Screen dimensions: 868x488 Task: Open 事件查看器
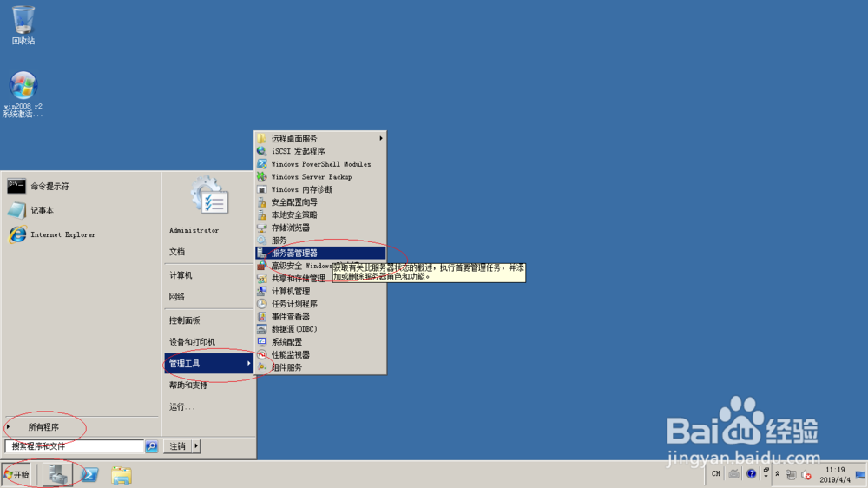tap(320, 317)
